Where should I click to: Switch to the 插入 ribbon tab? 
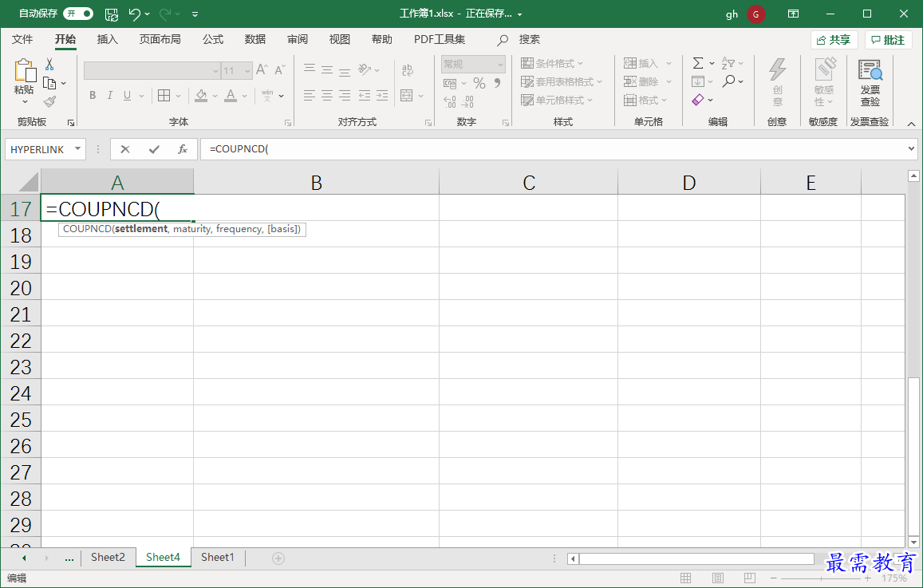[107, 39]
